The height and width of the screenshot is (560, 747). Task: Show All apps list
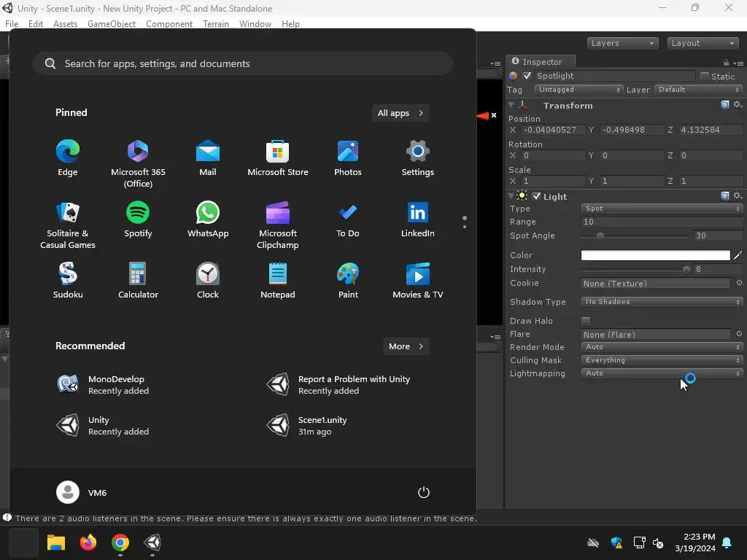point(400,113)
